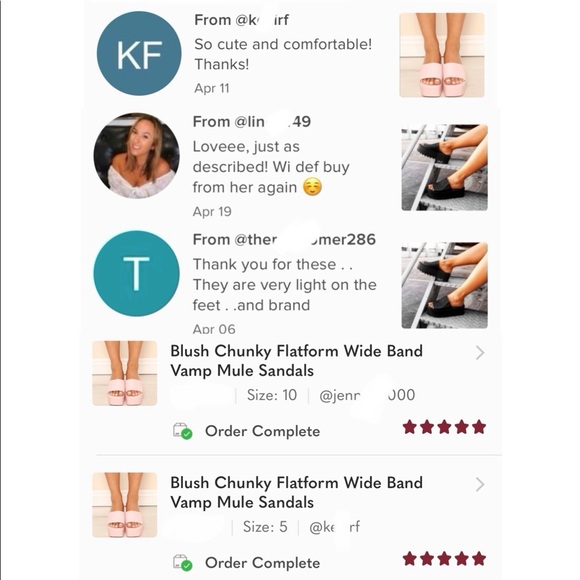
Task: Tap the five-star rating on the Size 5 order
Action: pos(444,559)
